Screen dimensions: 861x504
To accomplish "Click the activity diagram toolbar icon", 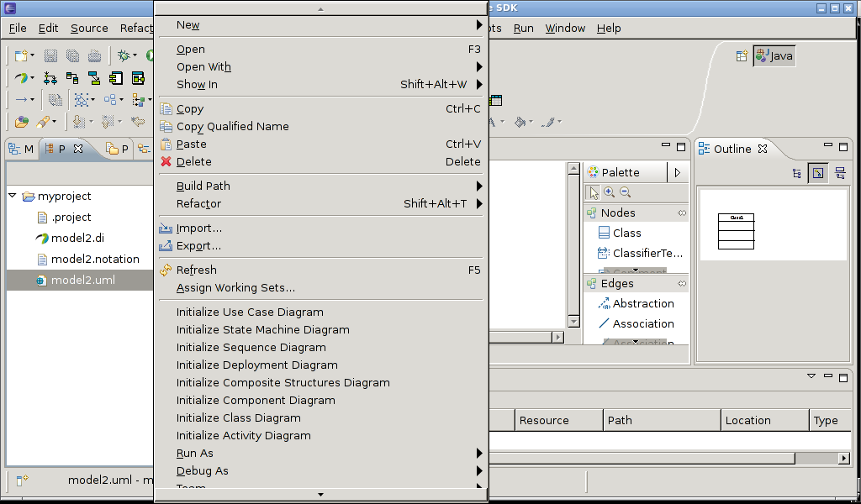I will [x=50, y=78].
